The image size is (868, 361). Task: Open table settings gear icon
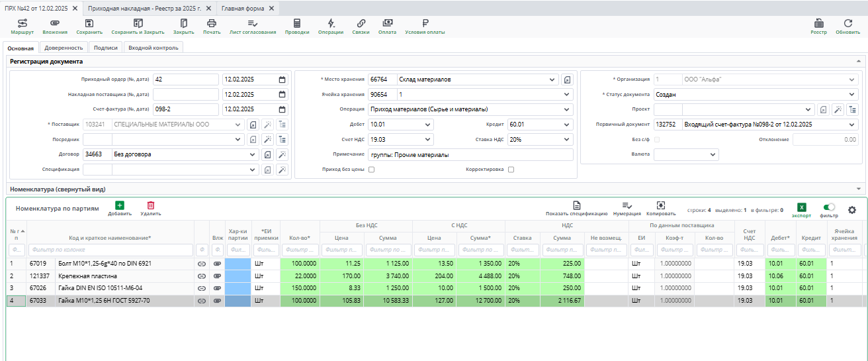pyautogui.click(x=852, y=210)
